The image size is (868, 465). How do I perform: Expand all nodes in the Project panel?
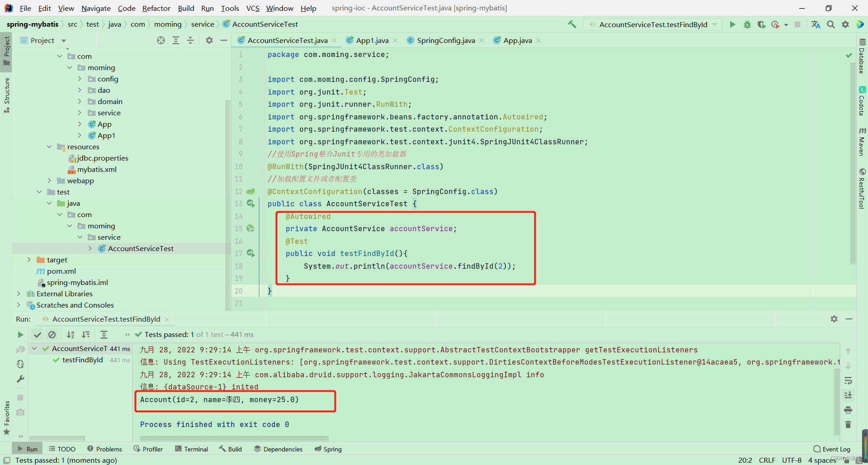[176, 40]
